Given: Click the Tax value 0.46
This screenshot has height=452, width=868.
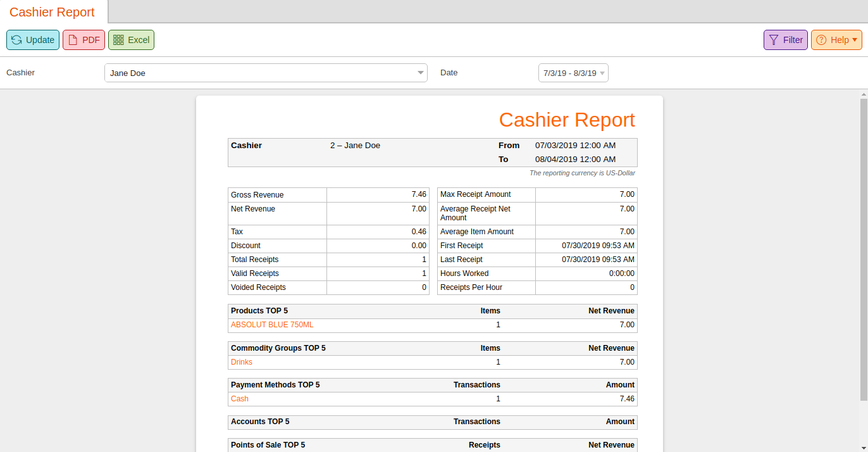Looking at the screenshot, I should pos(419,232).
